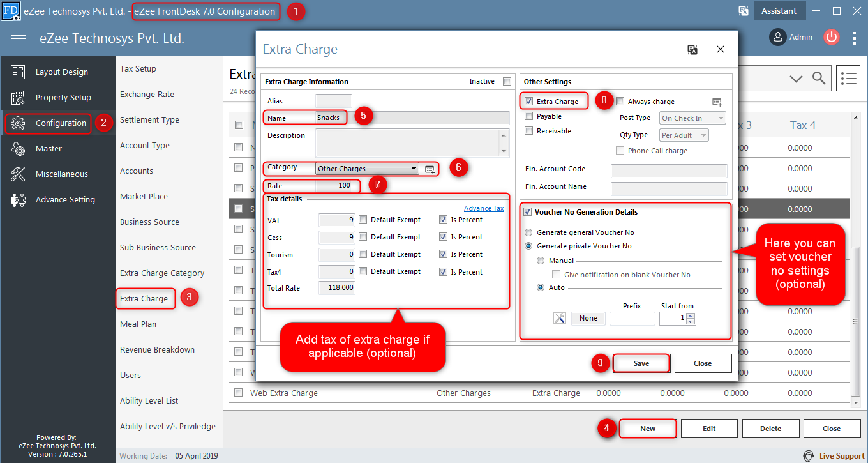Enable the Always charge checkbox
This screenshot has height=463, width=868.
620,102
